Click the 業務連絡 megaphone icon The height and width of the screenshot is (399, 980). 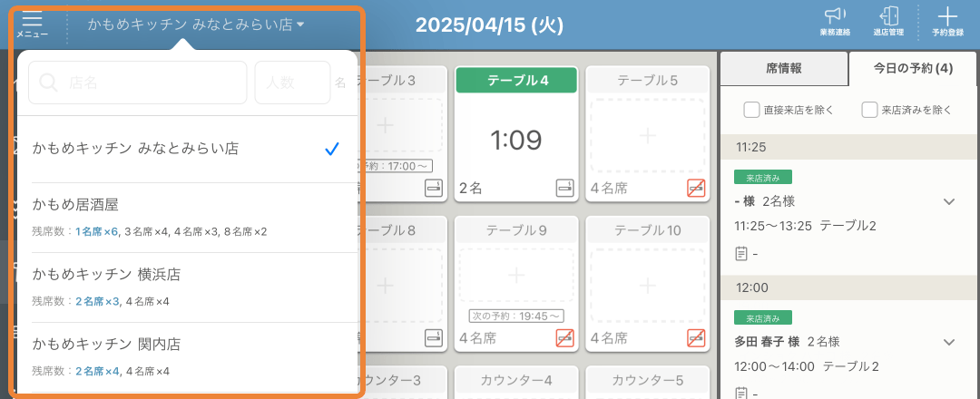(x=833, y=18)
